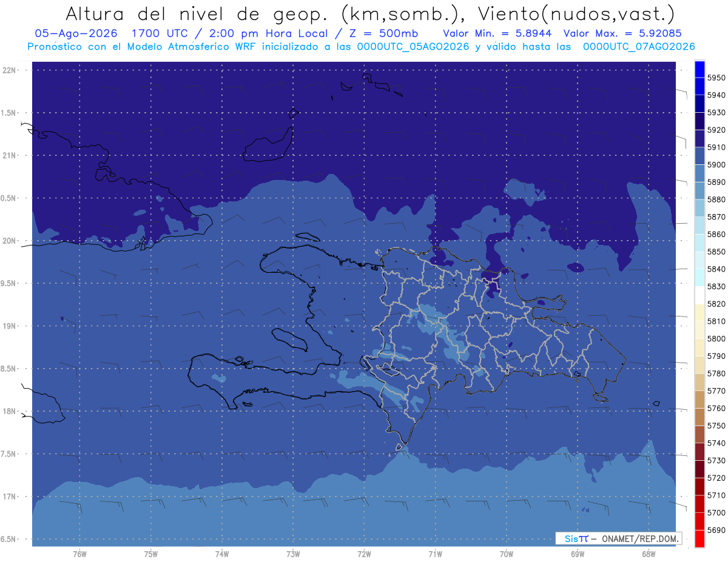Click the '20N' latitude label

click(x=9, y=241)
